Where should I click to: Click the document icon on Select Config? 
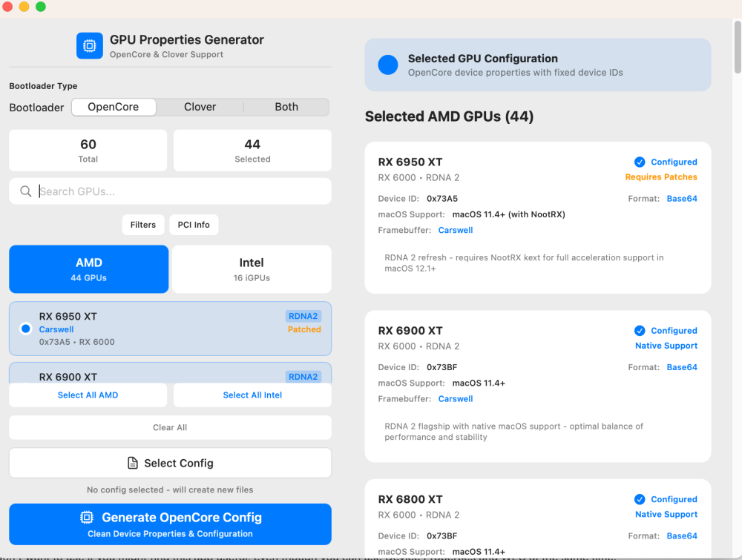pyautogui.click(x=133, y=463)
